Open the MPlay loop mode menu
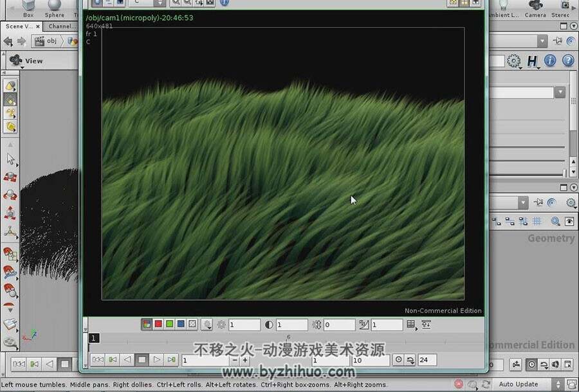This screenshot has width=579, height=392. coord(410,360)
